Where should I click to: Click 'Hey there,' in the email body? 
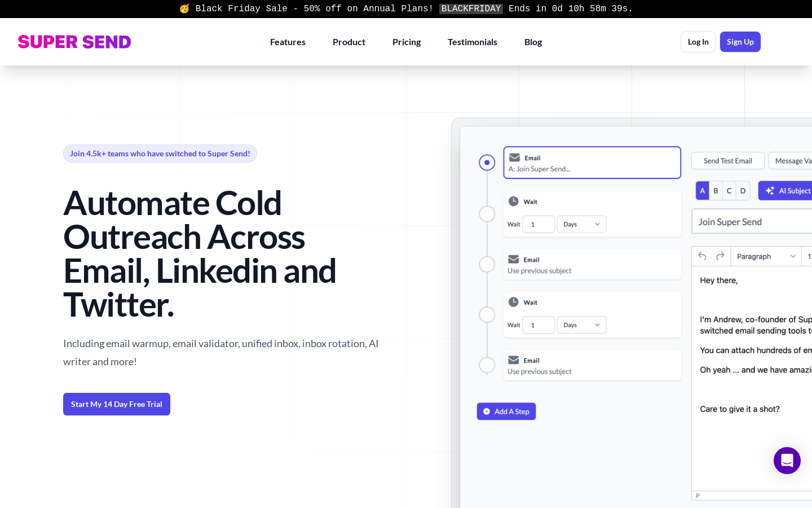(719, 281)
